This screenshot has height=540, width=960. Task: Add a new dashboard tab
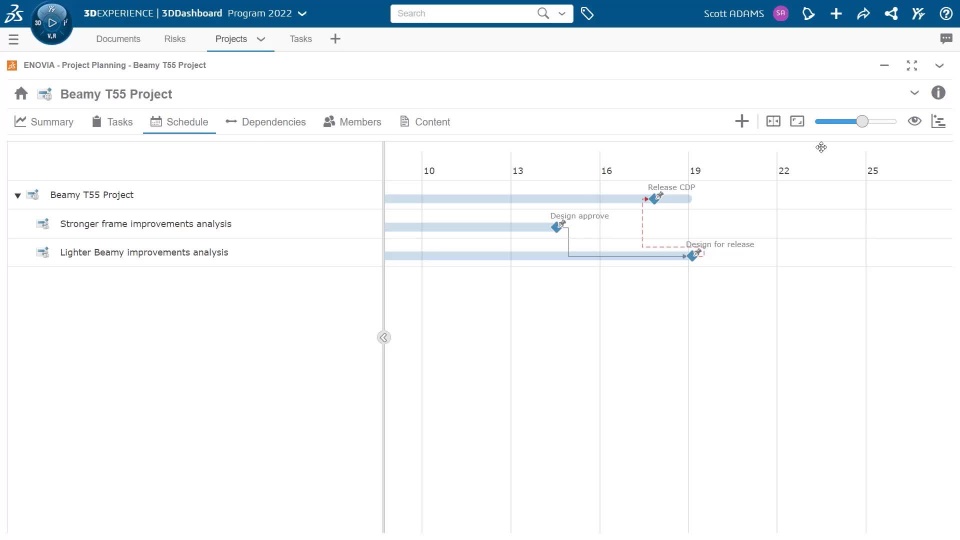335,39
